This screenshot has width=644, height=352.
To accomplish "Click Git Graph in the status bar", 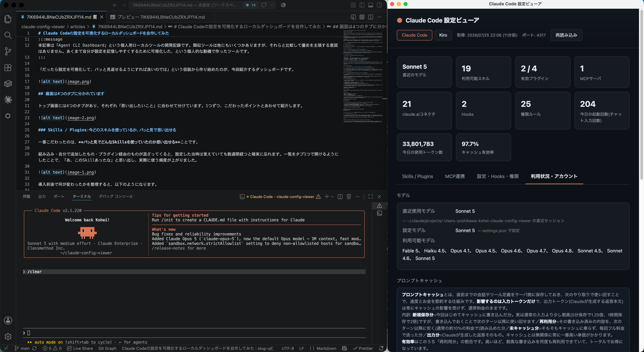I will pos(107,348).
